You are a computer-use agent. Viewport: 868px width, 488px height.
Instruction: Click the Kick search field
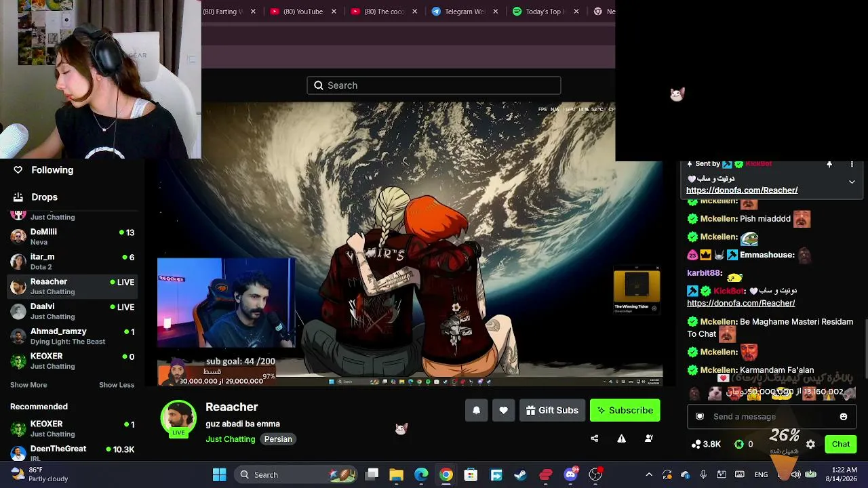(434, 85)
